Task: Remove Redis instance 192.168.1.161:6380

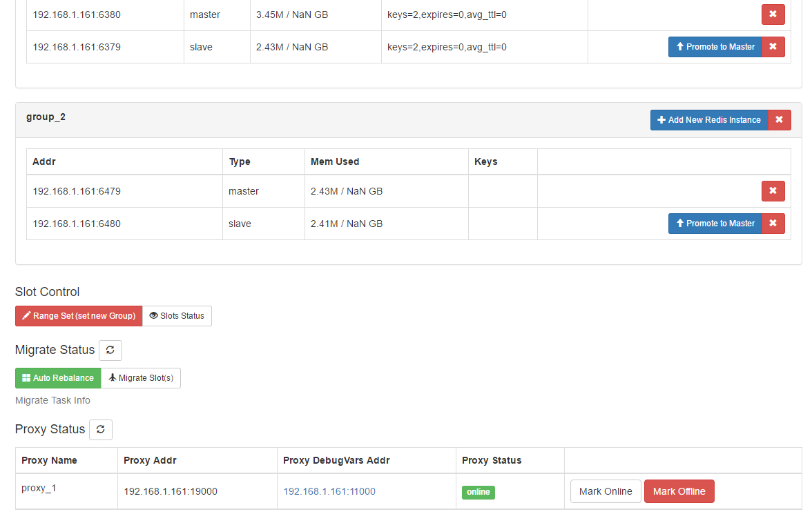Action: 773,14
